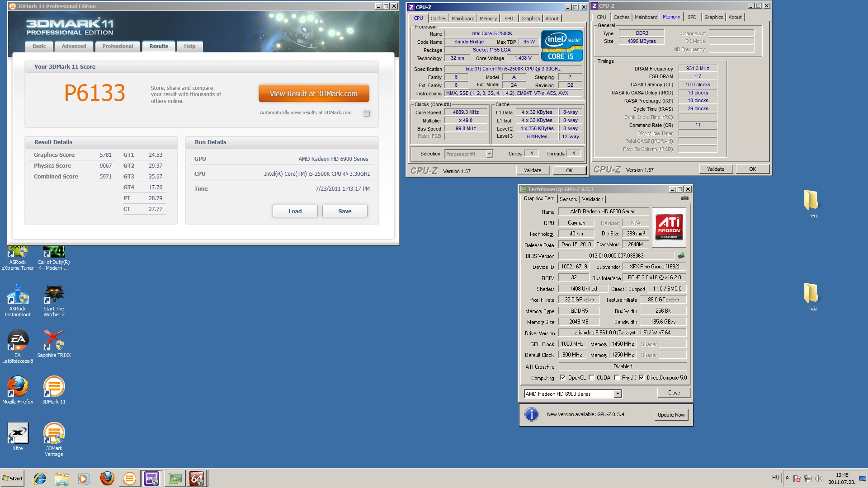Open the Processor #1 selection dropdown
The image size is (868, 488).
click(489, 154)
